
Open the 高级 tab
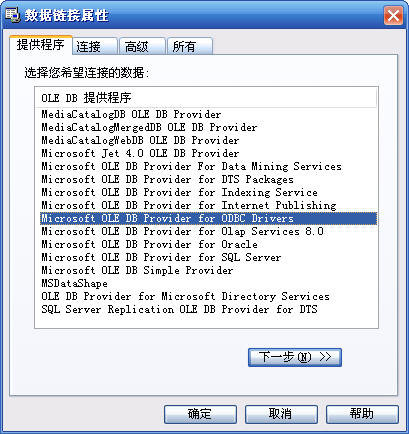pos(143,46)
